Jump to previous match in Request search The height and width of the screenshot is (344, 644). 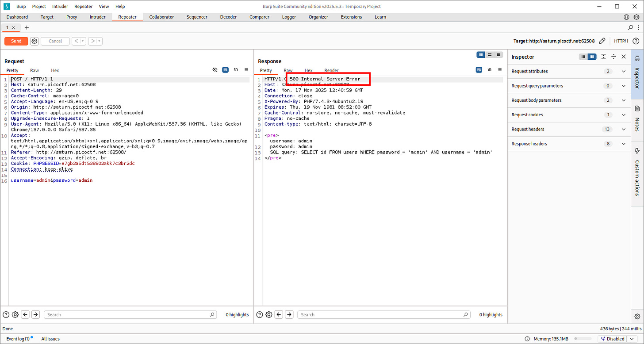tap(25, 315)
